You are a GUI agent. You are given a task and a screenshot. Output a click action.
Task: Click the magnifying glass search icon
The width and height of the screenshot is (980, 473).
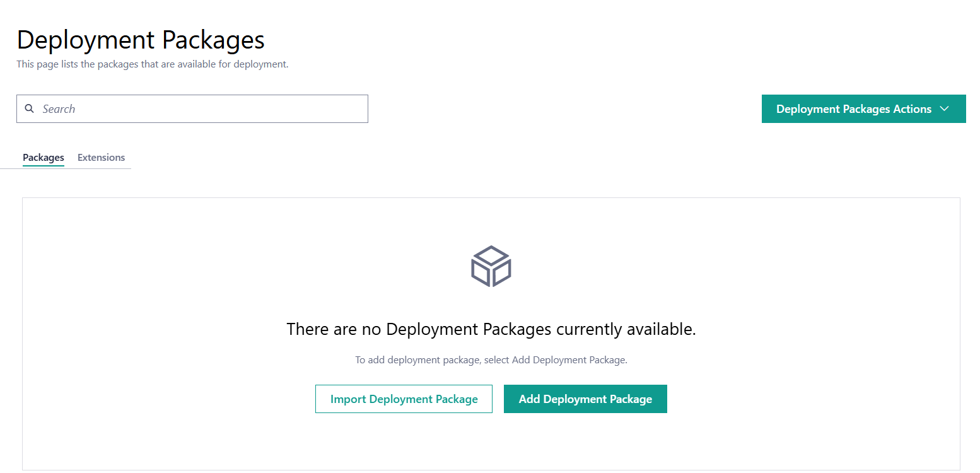29,108
